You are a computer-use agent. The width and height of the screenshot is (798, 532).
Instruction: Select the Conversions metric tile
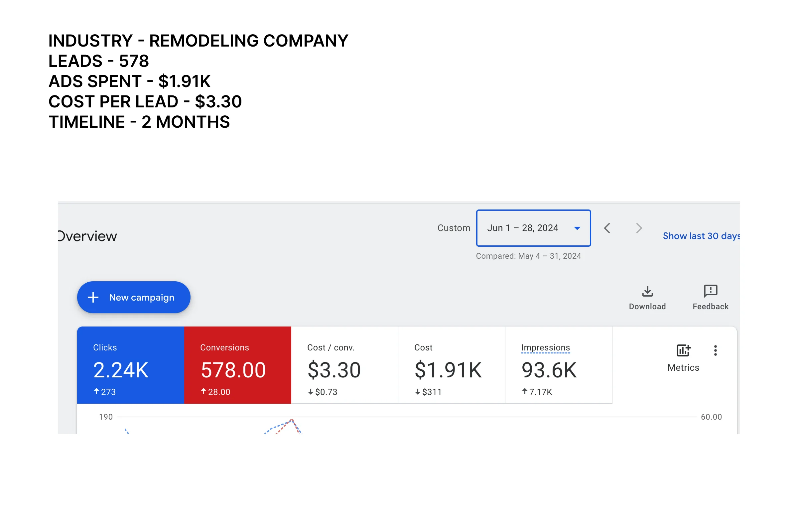(237, 365)
